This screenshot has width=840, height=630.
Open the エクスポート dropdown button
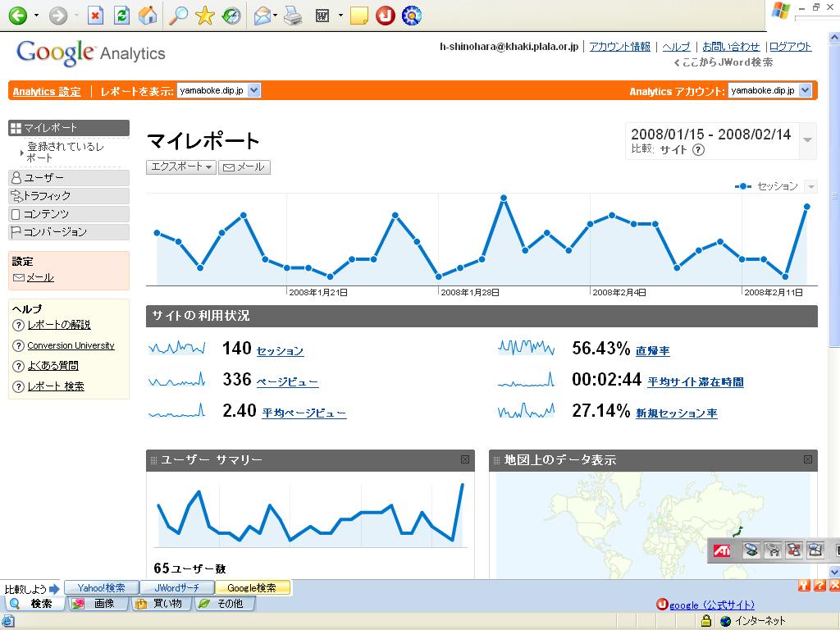pos(180,167)
